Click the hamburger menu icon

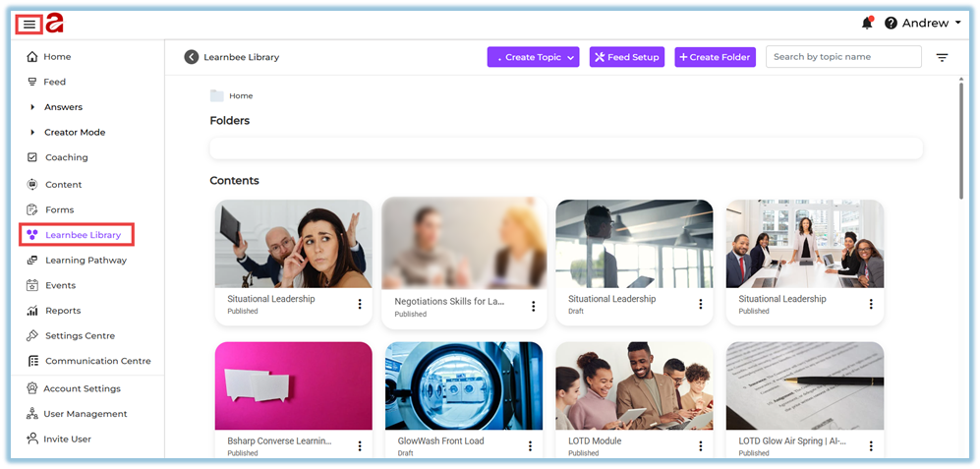point(29,24)
